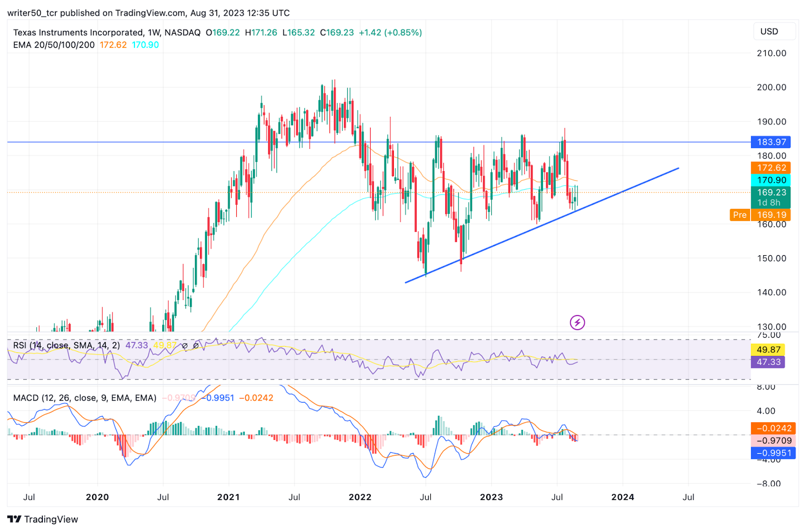The width and height of the screenshot is (806, 532).
Task: Click the TradingView logo at bottom left
Action: click(43, 519)
